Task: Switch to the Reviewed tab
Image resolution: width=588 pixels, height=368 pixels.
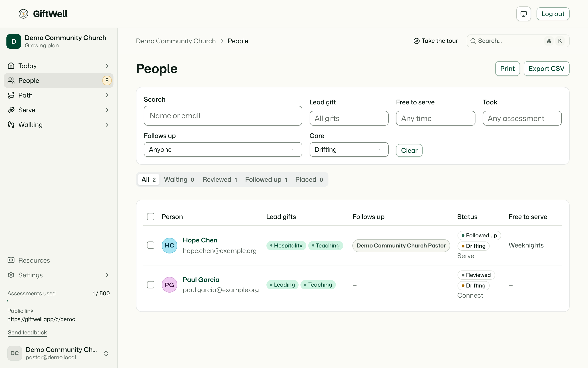Action: [x=220, y=180]
